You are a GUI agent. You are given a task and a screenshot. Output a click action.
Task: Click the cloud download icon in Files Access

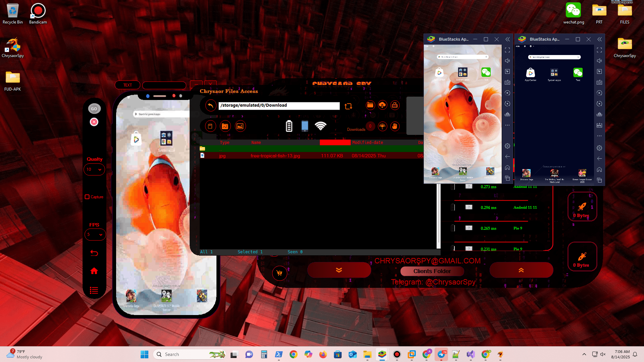382,105
